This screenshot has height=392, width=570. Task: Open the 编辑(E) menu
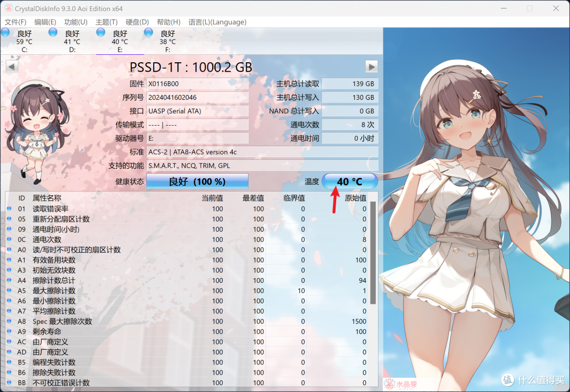[x=45, y=22]
